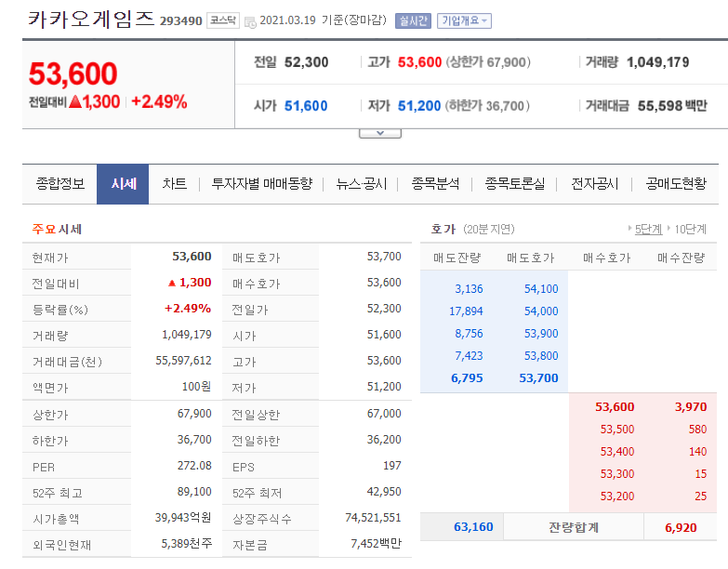
Task: Expand the price summary down-arrow handle
Action: tap(379, 133)
